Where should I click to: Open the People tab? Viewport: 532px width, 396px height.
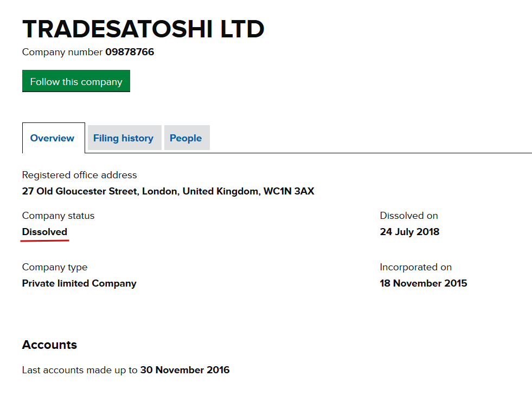click(x=187, y=138)
